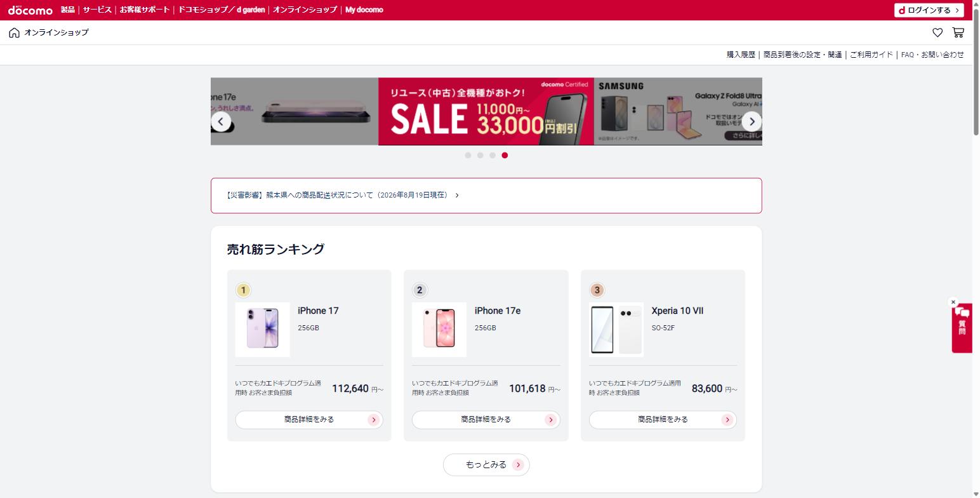The image size is (980, 498).
Task: Click the iPhone 17e product thumbnail
Action: (439, 330)
